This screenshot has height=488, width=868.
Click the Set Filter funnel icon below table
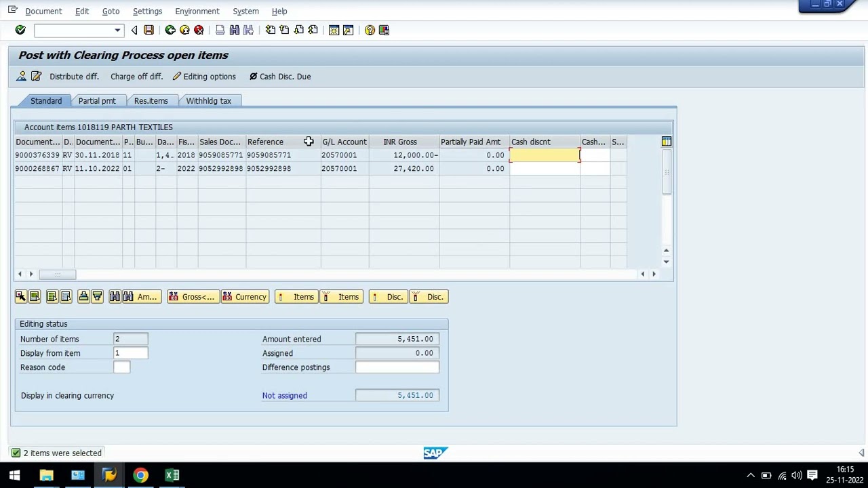(97, 297)
